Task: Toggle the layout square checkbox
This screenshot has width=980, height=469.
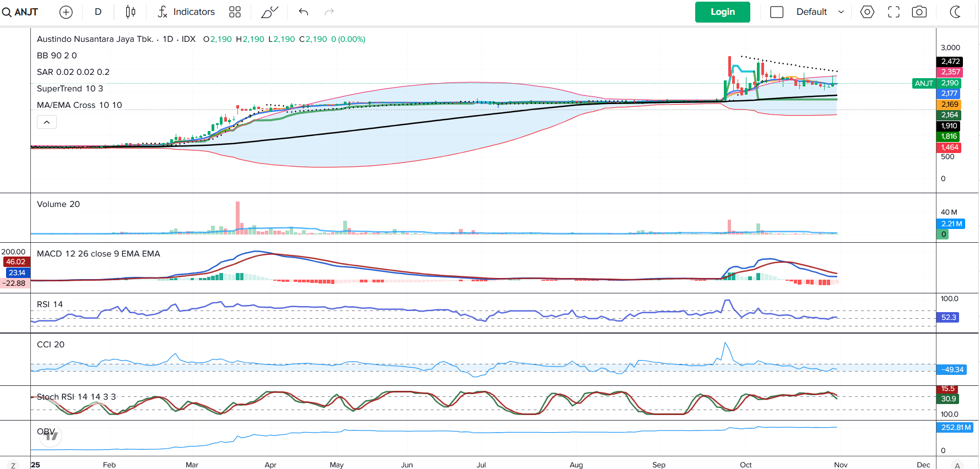Action: [x=777, y=12]
